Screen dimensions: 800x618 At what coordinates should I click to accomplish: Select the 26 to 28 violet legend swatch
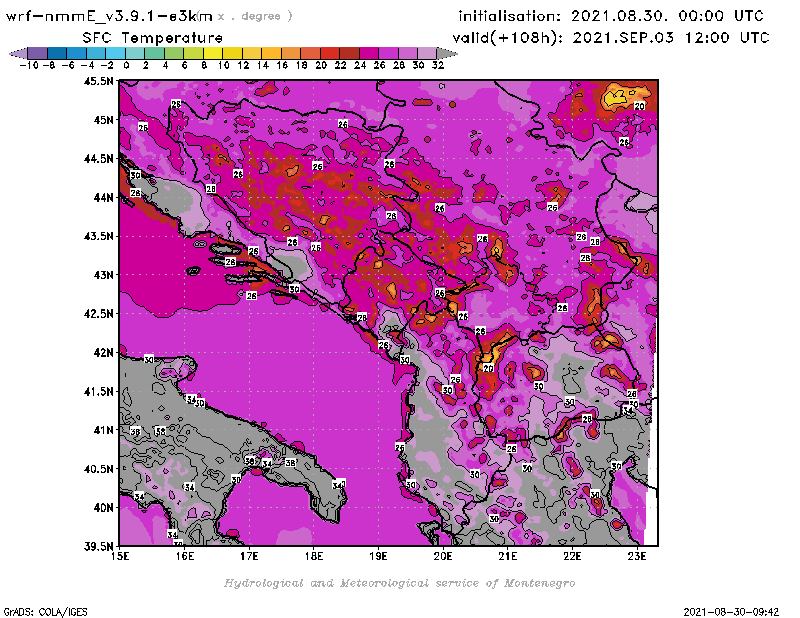[388, 53]
